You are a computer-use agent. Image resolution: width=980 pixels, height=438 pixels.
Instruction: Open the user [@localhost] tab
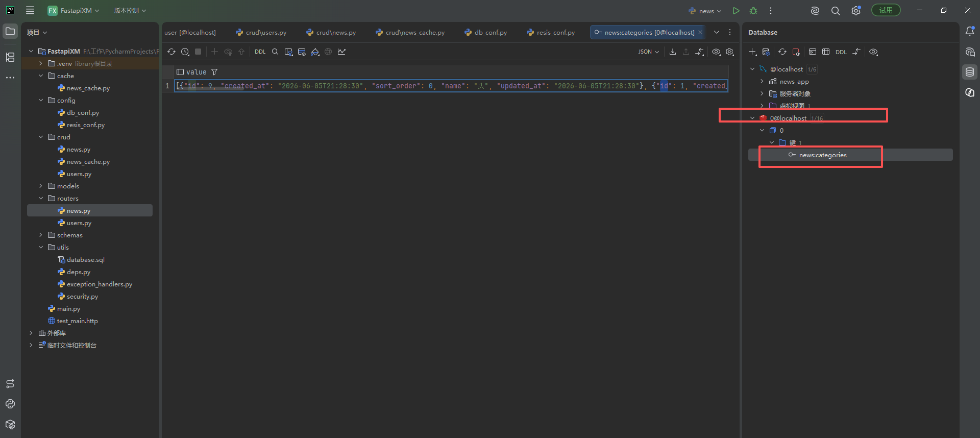(190, 32)
